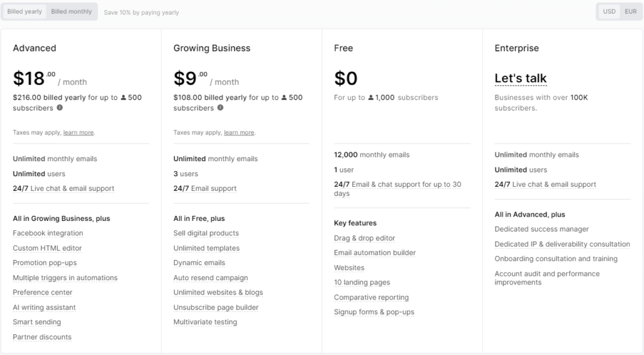Click learn more under Growing Business taxes

[x=239, y=133]
